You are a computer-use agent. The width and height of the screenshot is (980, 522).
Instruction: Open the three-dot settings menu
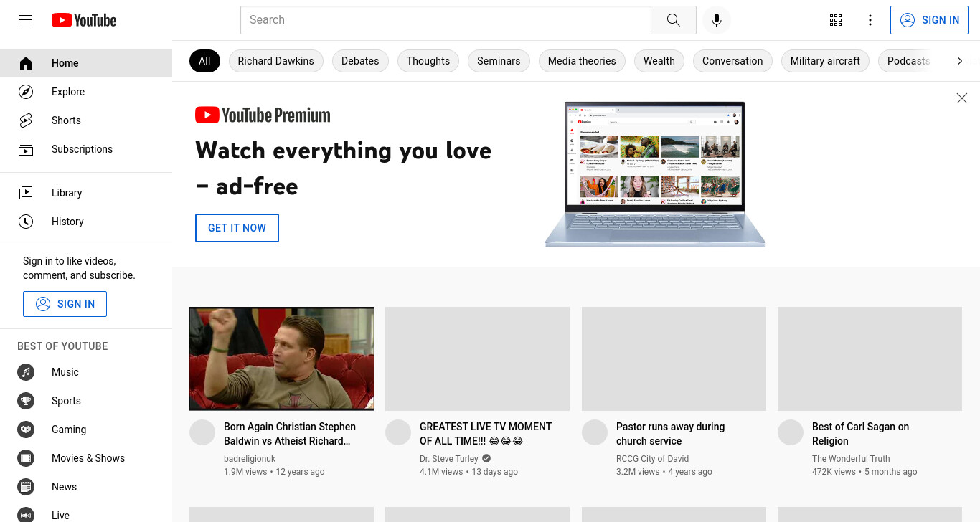click(870, 20)
